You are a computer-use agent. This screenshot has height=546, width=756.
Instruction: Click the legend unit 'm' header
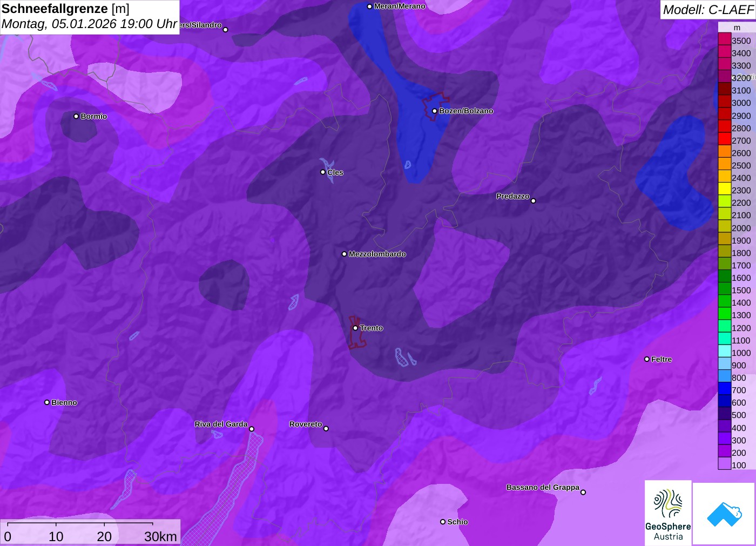click(737, 28)
